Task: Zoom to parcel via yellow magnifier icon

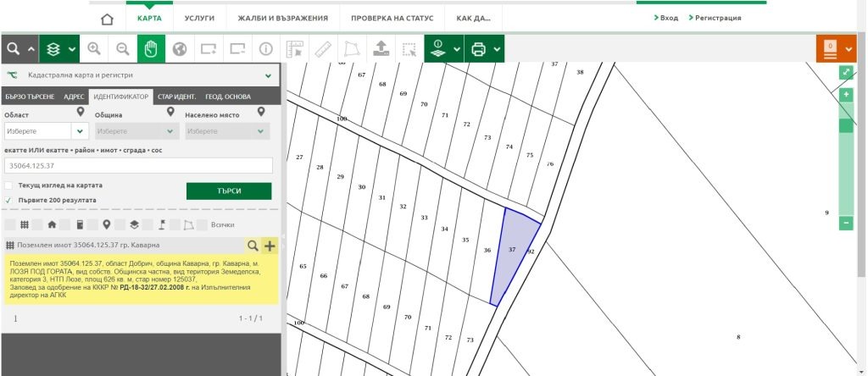Action: tap(253, 246)
